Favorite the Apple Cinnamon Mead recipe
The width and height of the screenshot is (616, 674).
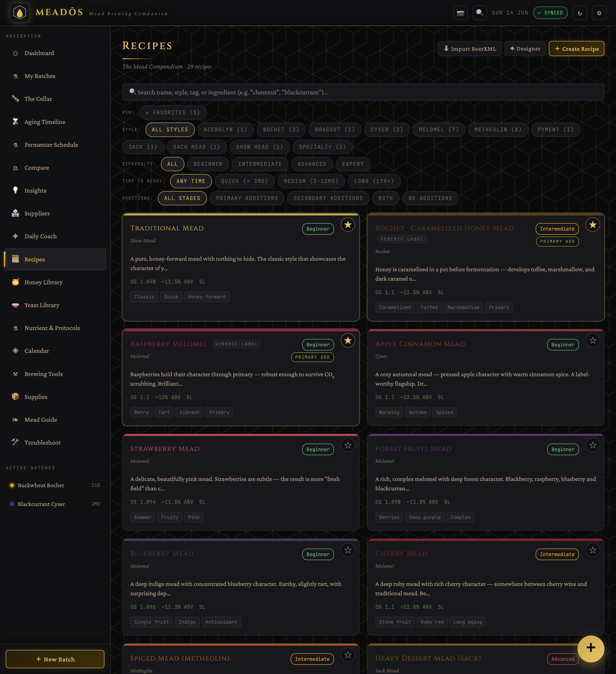[x=593, y=340]
